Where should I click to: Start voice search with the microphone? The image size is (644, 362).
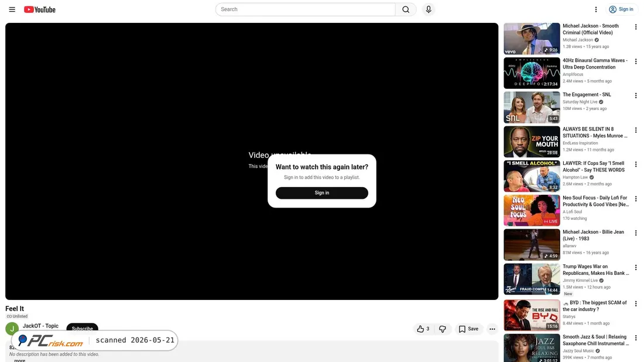pos(429,9)
